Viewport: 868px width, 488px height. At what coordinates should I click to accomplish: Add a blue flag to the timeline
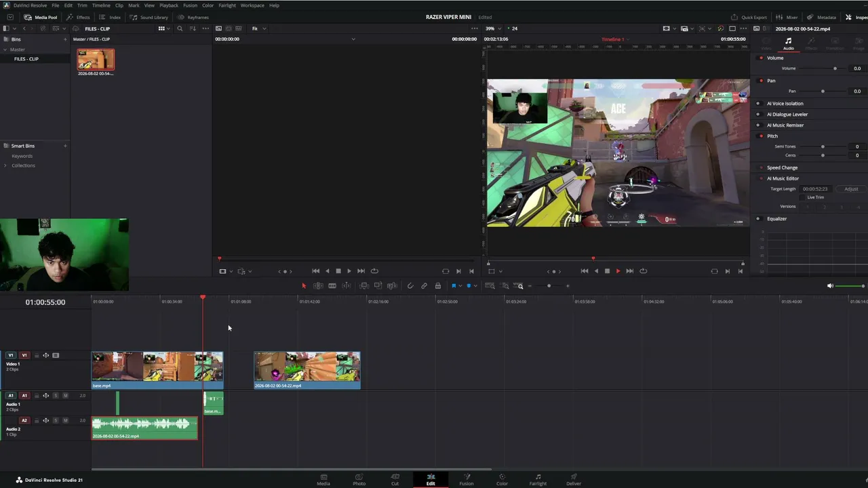(x=454, y=286)
